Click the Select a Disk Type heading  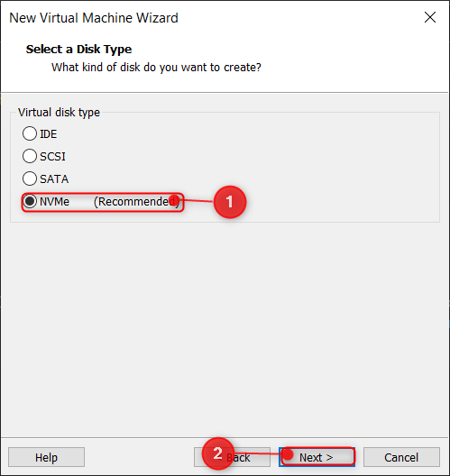pyautogui.click(x=78, y=50)
